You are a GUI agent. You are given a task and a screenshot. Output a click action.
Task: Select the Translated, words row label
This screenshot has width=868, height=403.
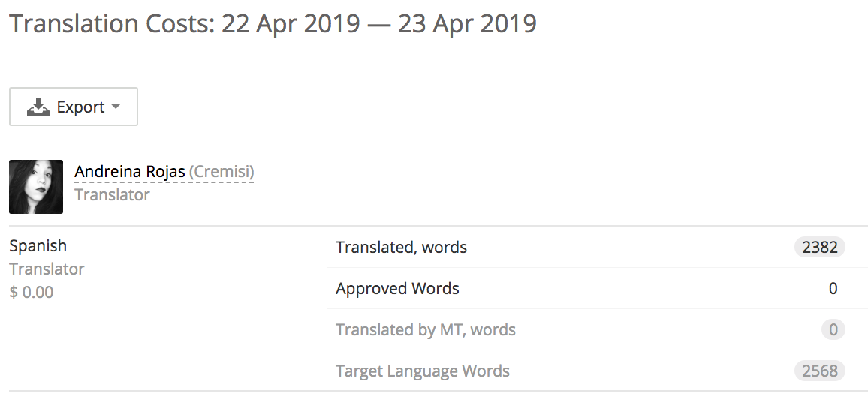coord(401,248)
